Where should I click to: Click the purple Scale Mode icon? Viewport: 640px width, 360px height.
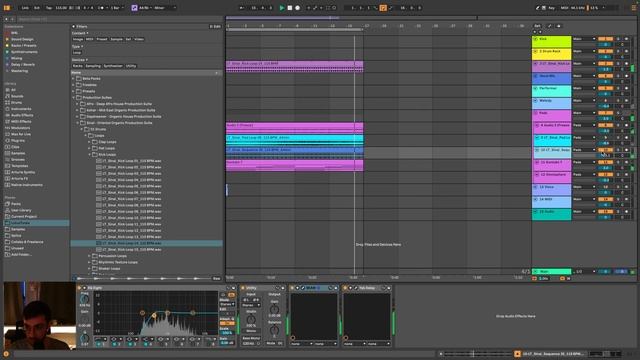[x=134, y=8]
